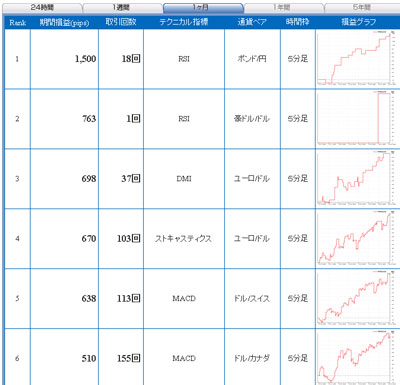Screen dimensions: 400x385
Task: Switch to the 24時間 tab
Action: 42,7
